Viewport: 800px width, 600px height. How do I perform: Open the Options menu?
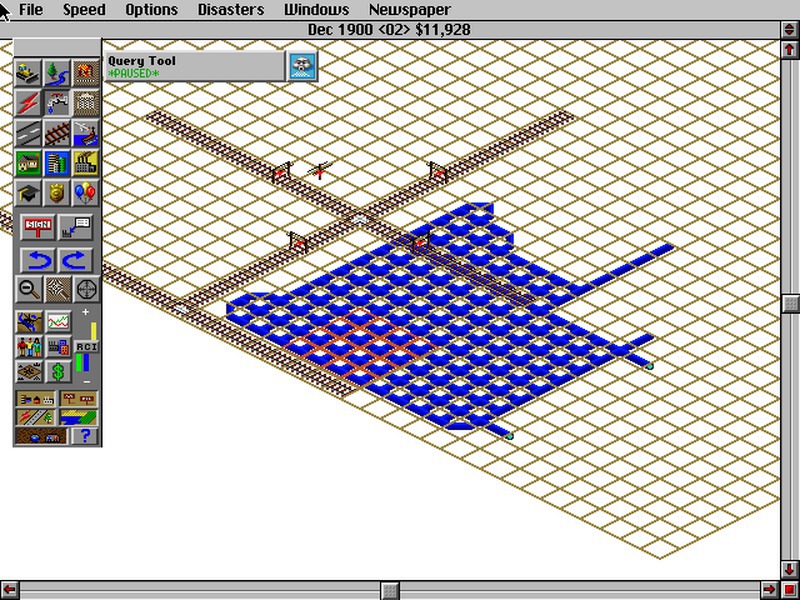(152, 10)
